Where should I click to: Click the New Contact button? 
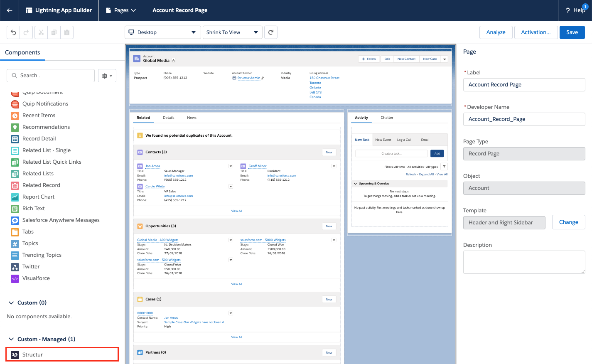click(x=406, y=59)
